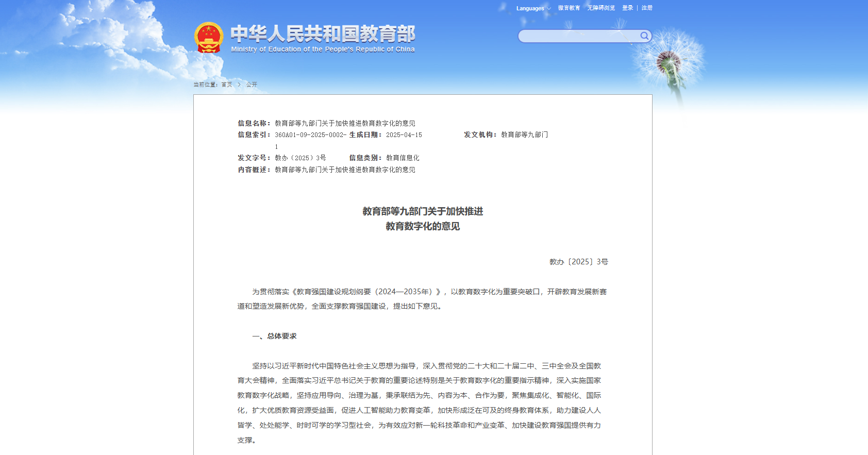Viewport: 868px width, 455px height.
Task: Focus the site search input box
Action: tap(578, 36)
